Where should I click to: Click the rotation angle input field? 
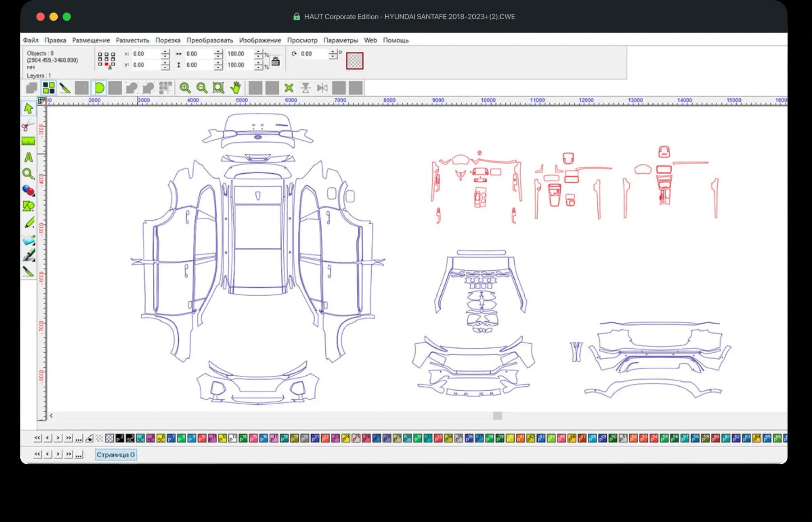click(314, 54)
